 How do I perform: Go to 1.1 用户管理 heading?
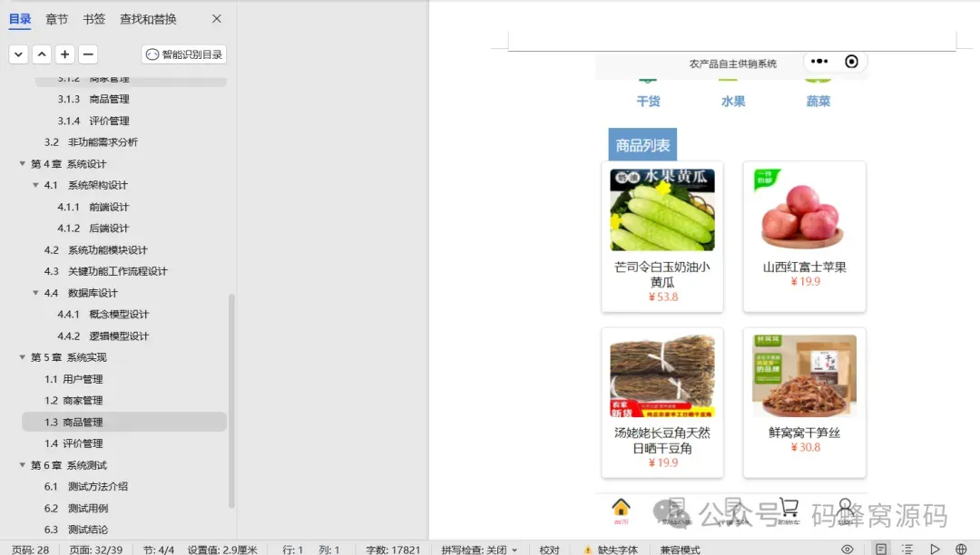pyautogui.click(x=73, y=380)
